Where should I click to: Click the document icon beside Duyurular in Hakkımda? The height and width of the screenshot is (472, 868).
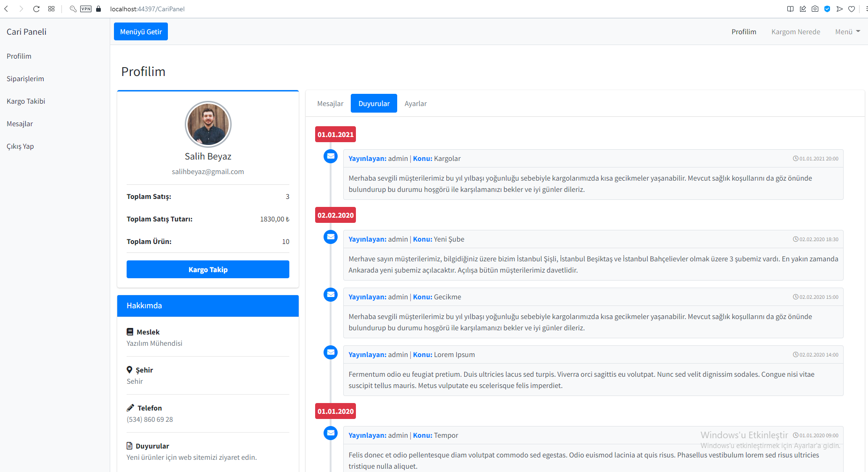(129, 446)
